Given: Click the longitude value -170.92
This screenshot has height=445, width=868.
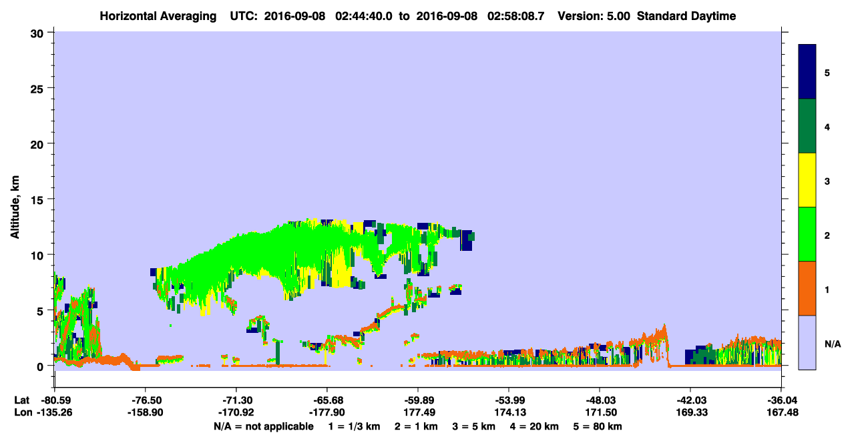Looking at the screenshot, I should [236, 412].
